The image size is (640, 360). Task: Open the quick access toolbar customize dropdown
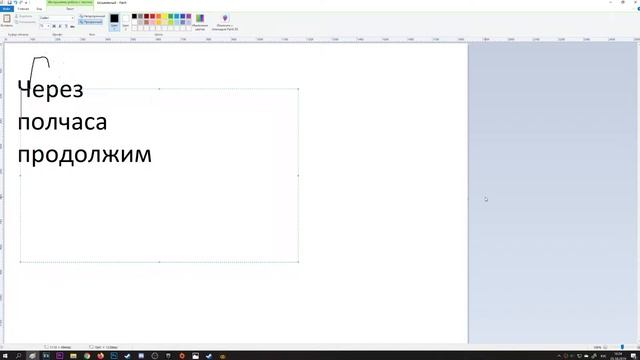point(26,3)
